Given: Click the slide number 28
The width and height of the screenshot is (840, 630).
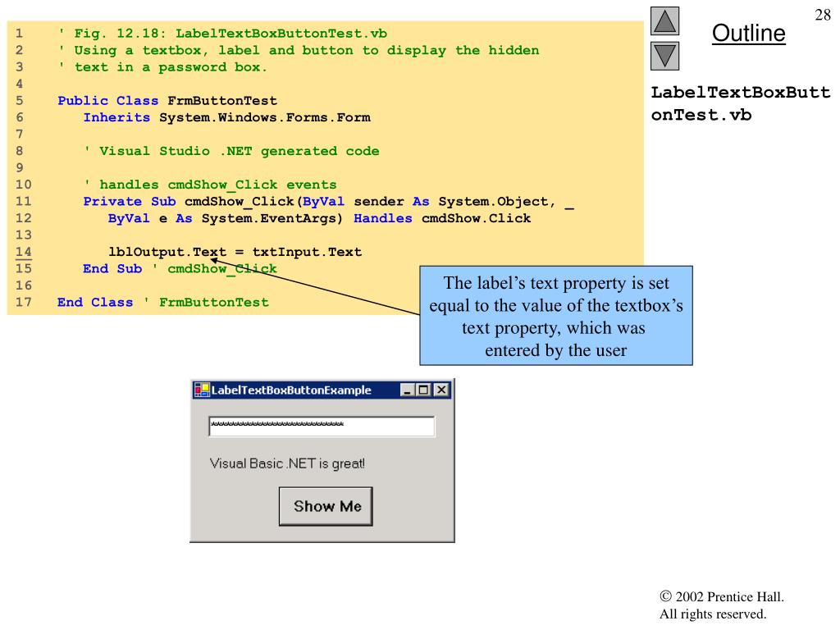Looking at the screenshot, I should coord(822,15).
